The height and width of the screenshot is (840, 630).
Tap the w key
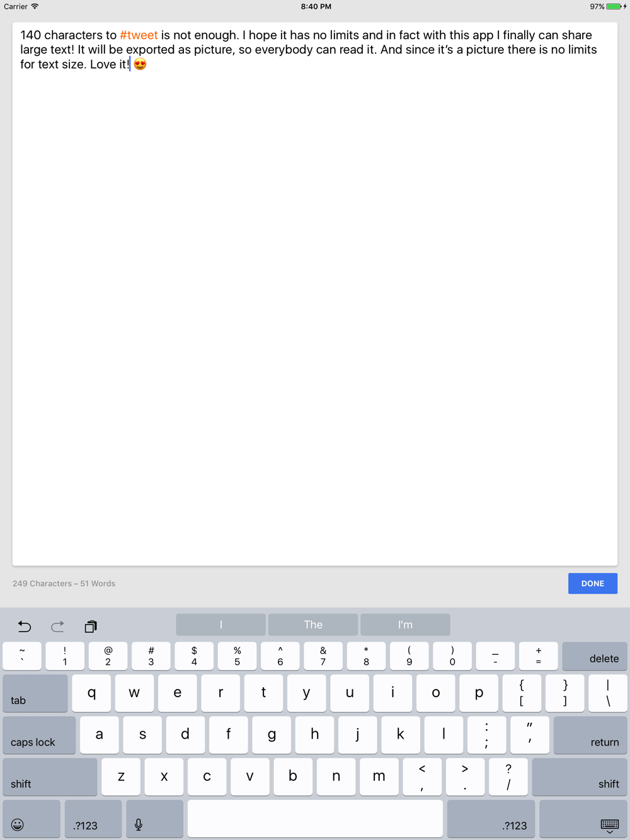pos(134,693)
